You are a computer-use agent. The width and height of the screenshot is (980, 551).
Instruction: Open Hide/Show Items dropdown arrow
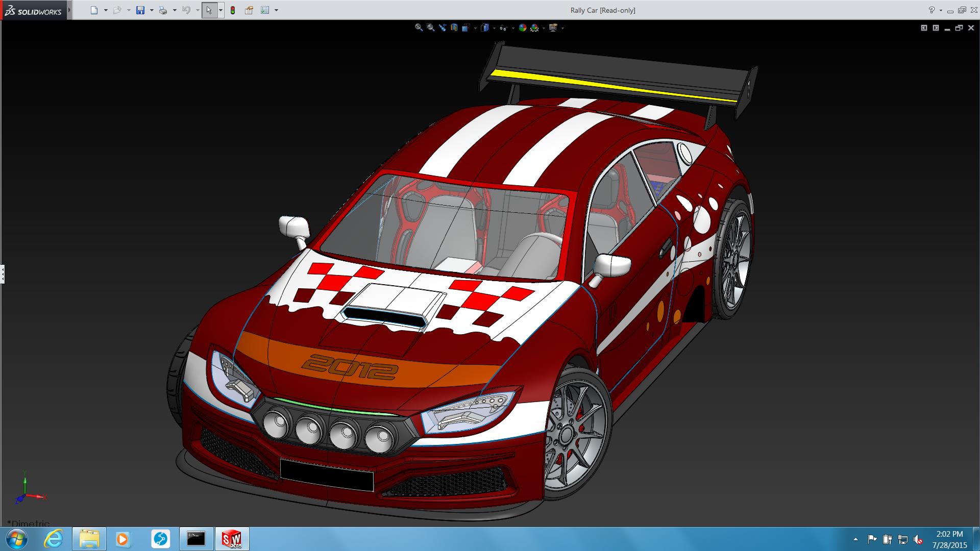tap(513, 28)
